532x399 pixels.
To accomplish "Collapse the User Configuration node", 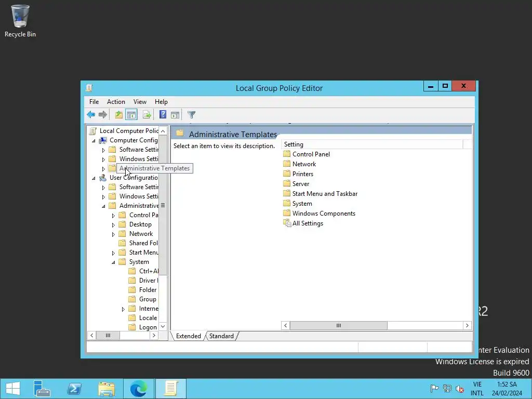I will (x=94, y=178).
